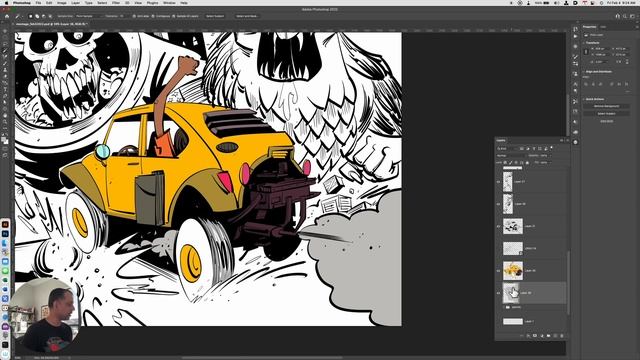Click the Delete Layer trash icon
Image resolution: width=640 pixels, height=360 pixels.
(562, 336)
